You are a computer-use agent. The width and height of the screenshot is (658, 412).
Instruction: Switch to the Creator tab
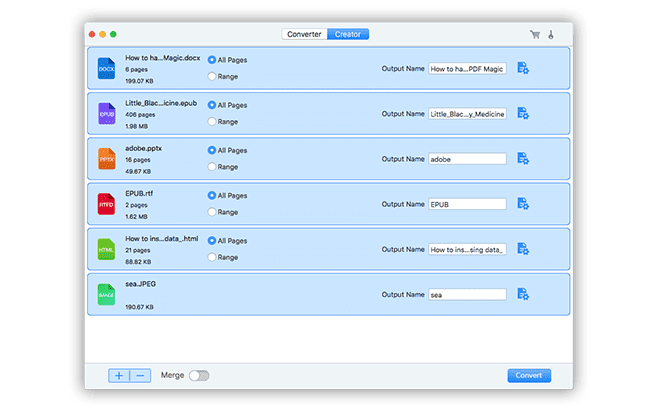(x=348, y=34)
